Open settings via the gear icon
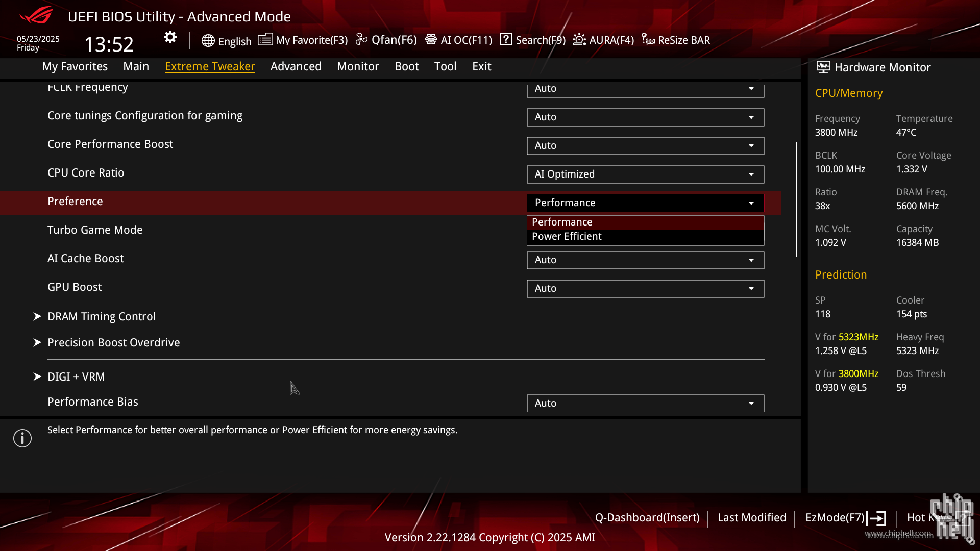This screenshot has height=551, width=980. click(x=170, y=37)
